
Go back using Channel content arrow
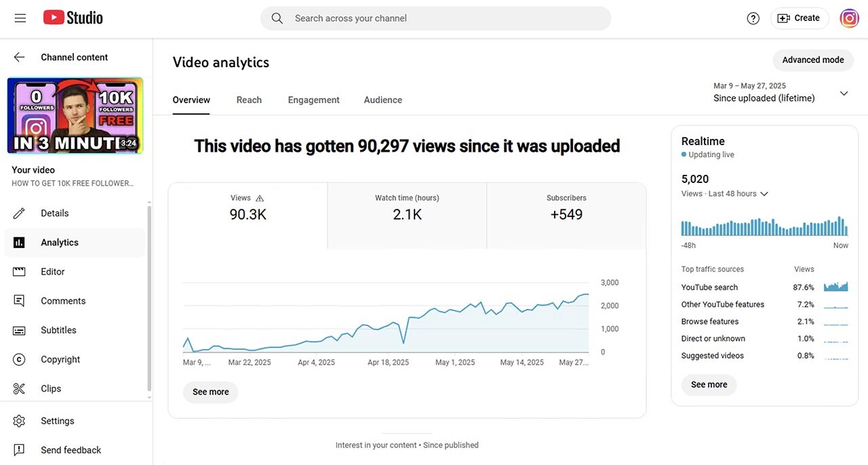click(x=19, y=58)
